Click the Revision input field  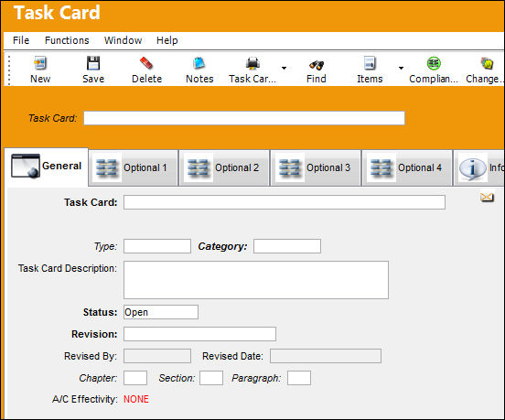point(199,334)
